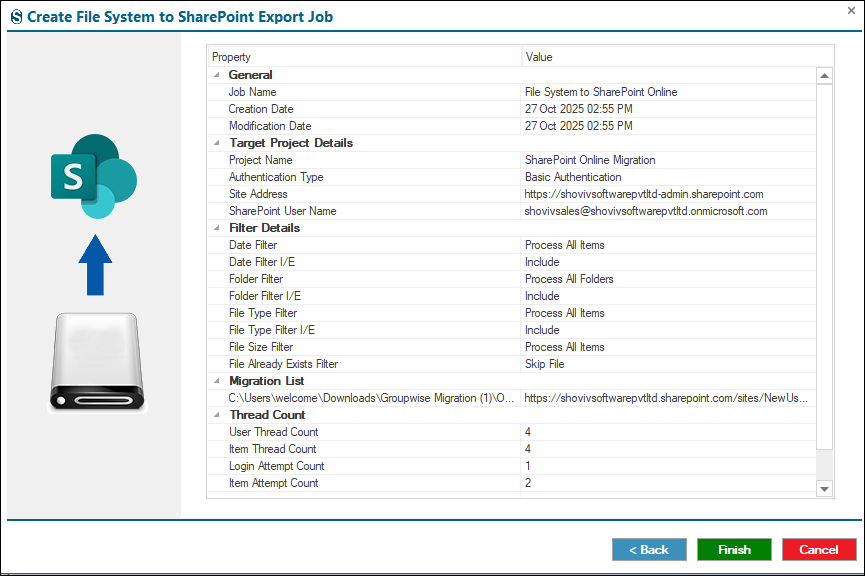
Task: Select the File Already Exists Filter row
Action: (x=512, y=364)
